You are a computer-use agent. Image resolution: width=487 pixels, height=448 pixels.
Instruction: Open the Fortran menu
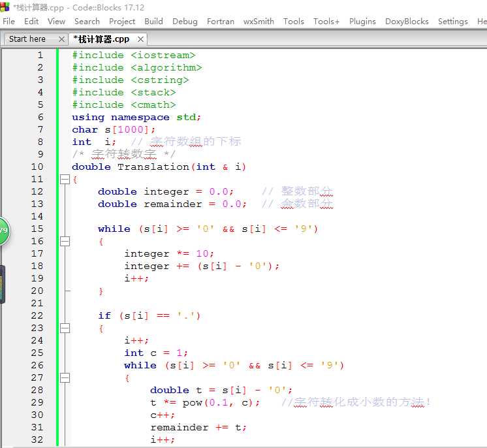click(221, 22)
